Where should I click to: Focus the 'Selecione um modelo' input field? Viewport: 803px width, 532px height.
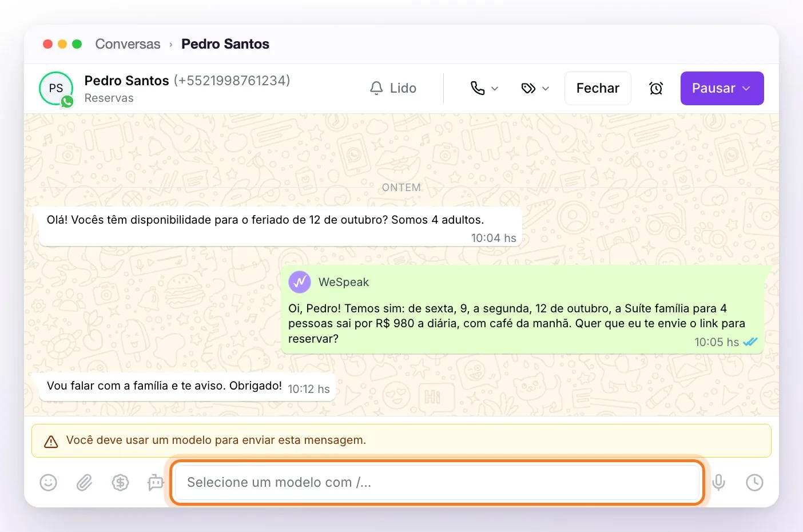(438, 482)
